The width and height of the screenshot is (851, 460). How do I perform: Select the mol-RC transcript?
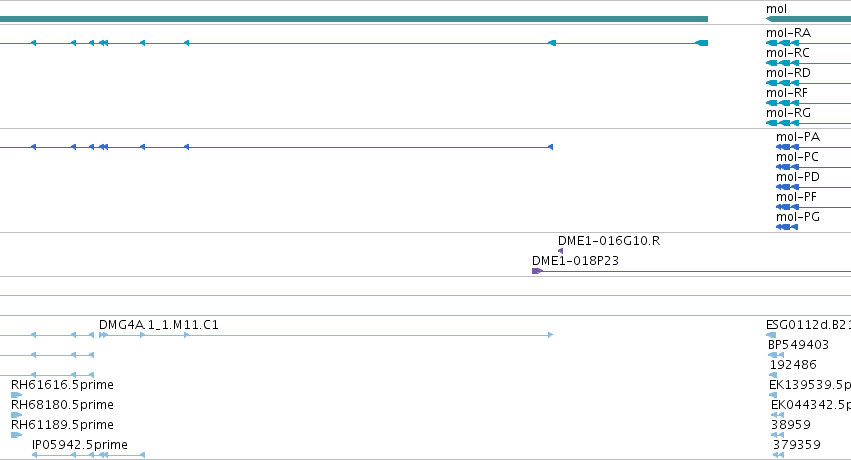pyautogui.click(x=788, y=53)
